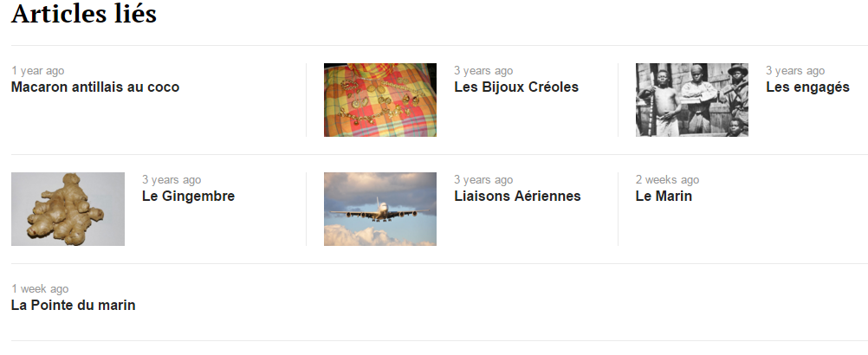Image resolution: width=868 pixels, height=355 pixels.
Task: Open the Liaisons Aériennes article link
Action: pyautogui.click(x=517, y=197)
